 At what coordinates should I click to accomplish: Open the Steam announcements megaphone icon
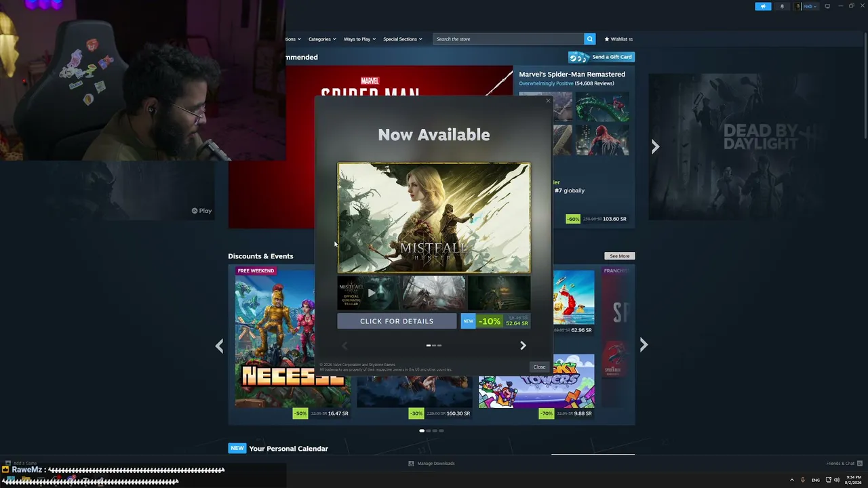click(763, 6)
